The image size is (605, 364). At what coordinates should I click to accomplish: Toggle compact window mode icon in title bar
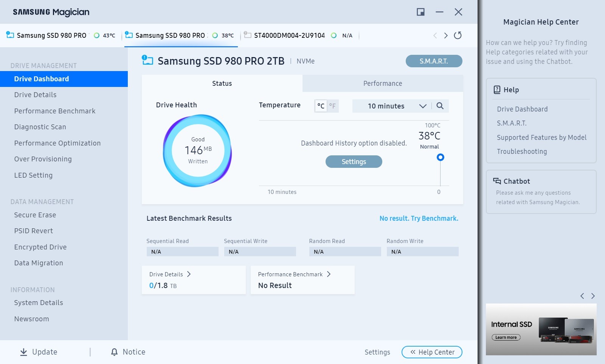(x=420, y=12)
